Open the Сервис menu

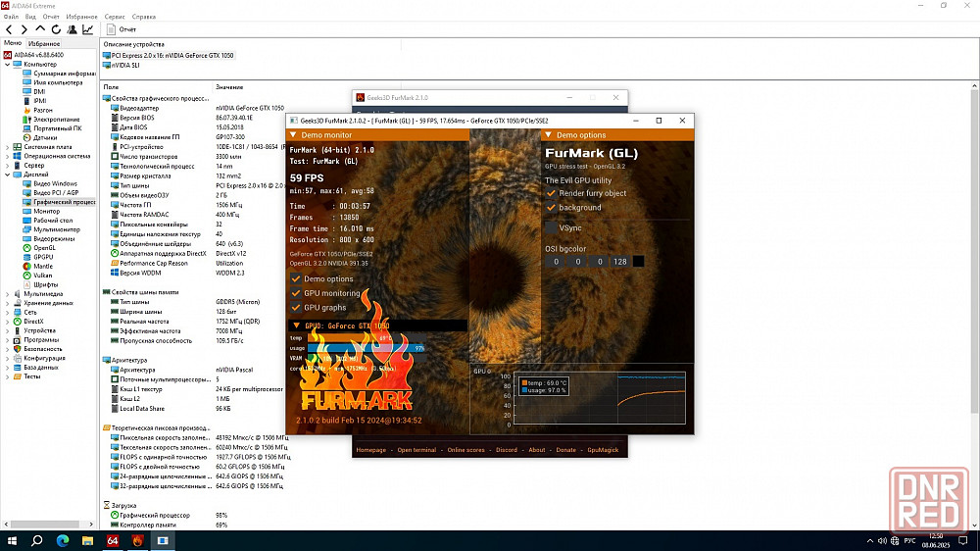coord(115,17)
